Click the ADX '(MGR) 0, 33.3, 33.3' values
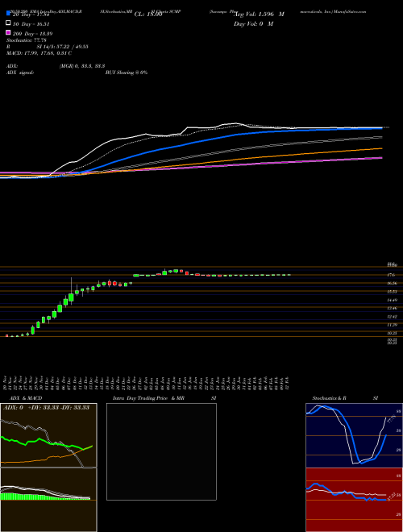 click(x=81, y=66)
